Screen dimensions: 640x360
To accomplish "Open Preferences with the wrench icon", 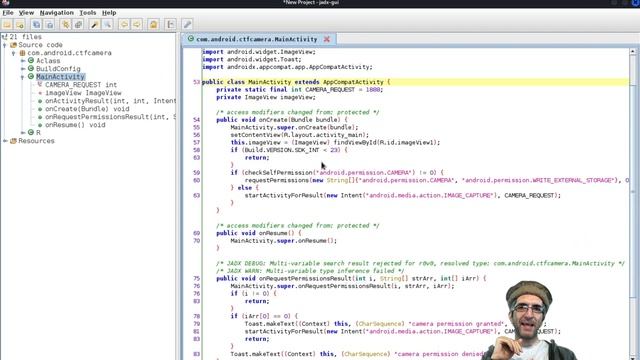I will (x=187, y=24).
